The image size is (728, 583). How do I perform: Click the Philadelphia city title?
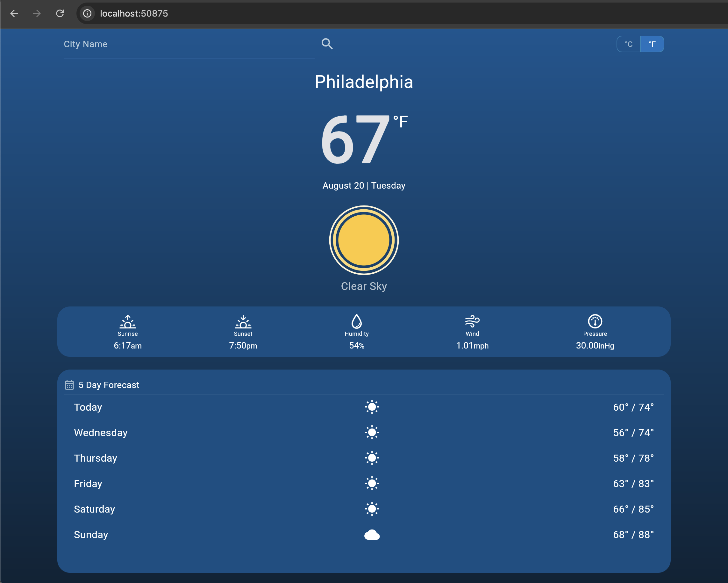[x=364, y=82]
